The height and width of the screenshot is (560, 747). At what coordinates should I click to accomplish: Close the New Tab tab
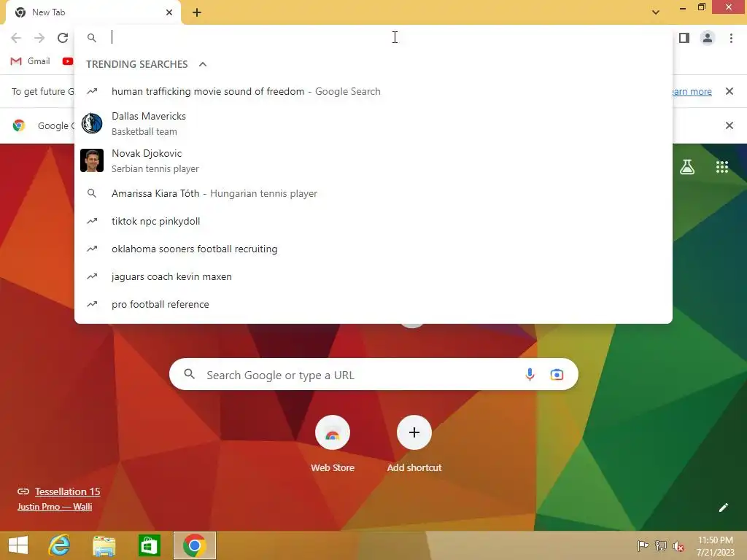point(169,12)
